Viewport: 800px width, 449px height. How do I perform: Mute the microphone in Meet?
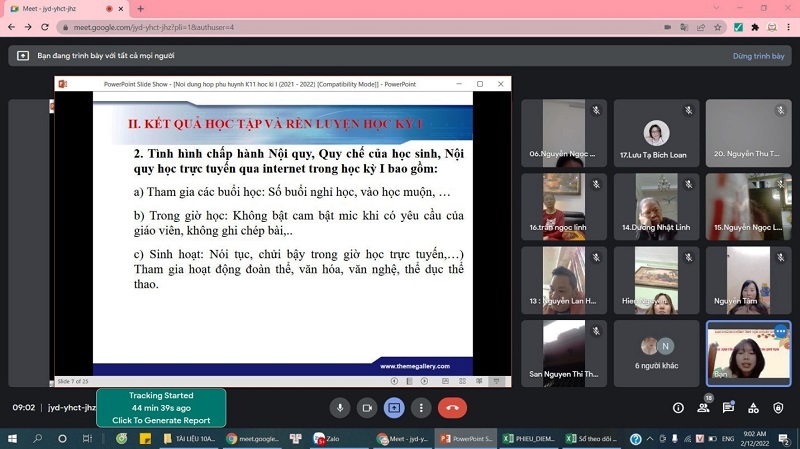(340, 408)
